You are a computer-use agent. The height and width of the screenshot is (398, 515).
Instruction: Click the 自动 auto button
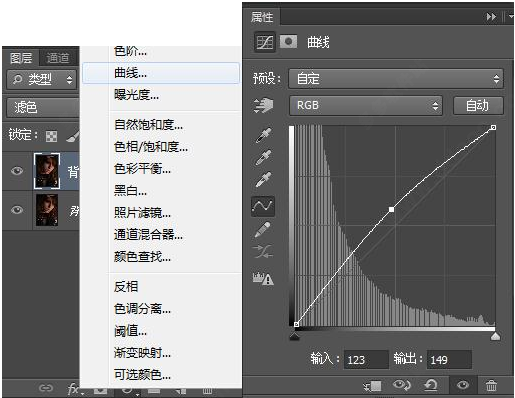coord(478,106)
